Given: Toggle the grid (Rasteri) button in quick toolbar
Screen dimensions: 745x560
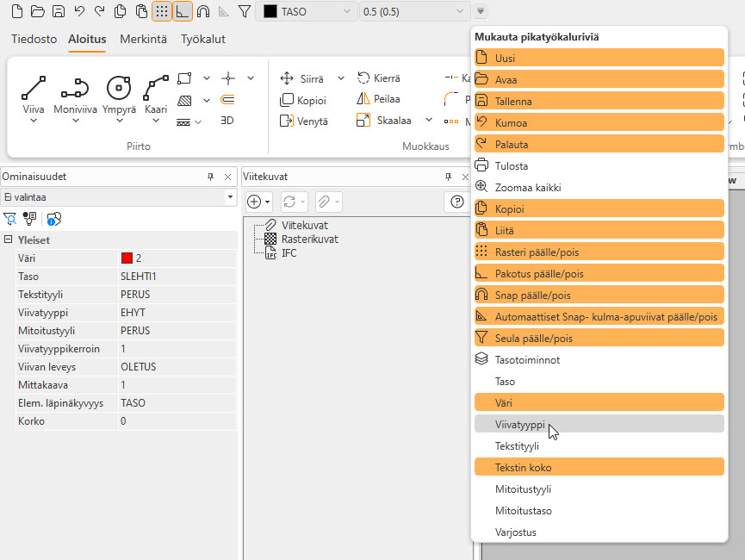Looking at the screenshot, I should click(162, 11).
